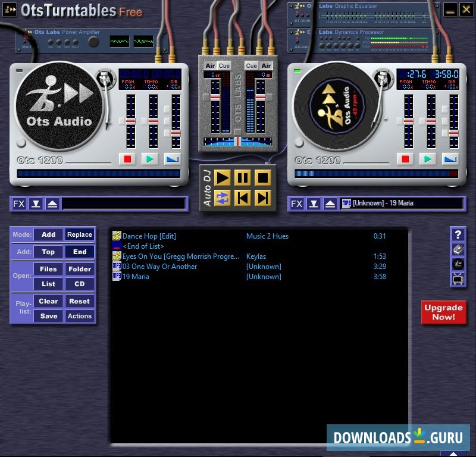Click the right deck loaded track field [Unknown] - 19 Maria

tap(402, 203)
